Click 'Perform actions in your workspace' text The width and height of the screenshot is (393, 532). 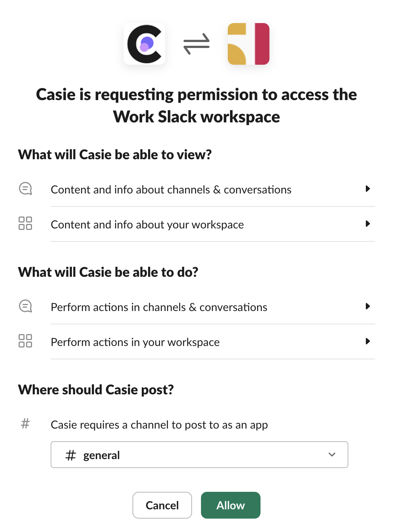pyautogui.click(x=135, y=342)
